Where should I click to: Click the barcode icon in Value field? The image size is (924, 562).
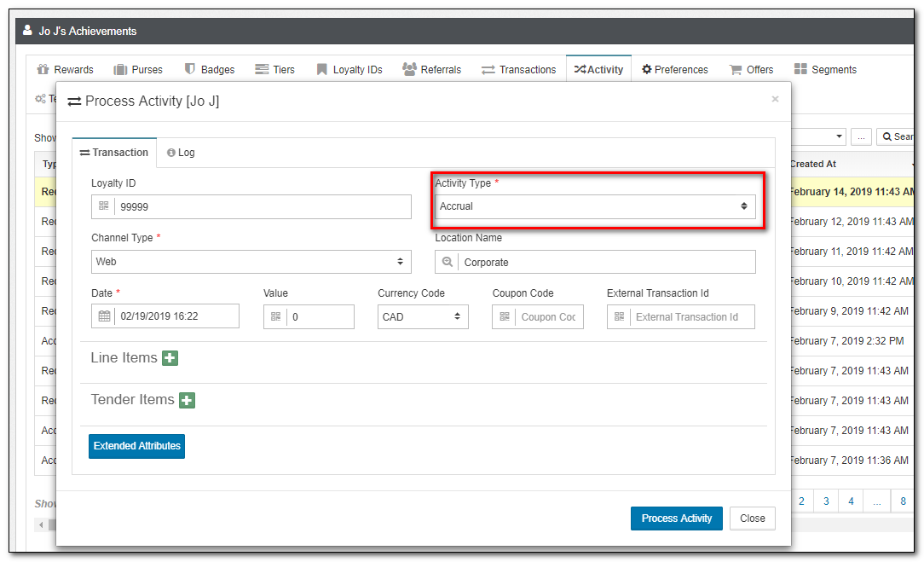click(x=275, y=316)
